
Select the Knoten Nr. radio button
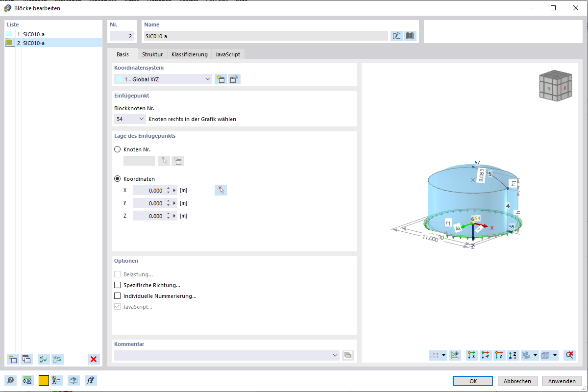point(117,149)
